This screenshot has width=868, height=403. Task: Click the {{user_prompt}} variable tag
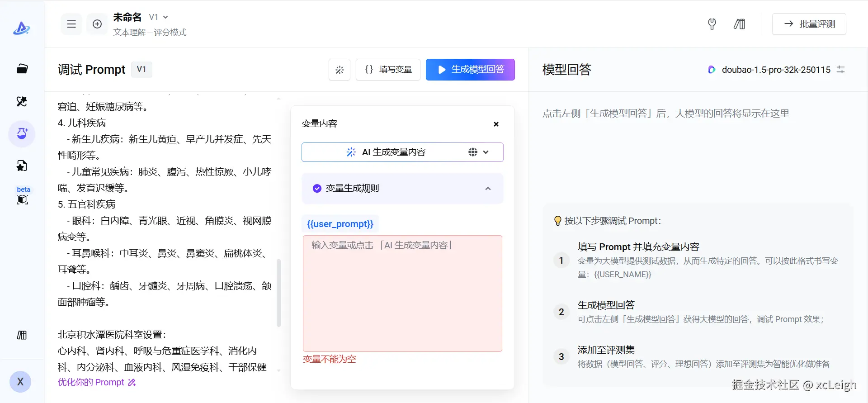(x=340, y=224)
